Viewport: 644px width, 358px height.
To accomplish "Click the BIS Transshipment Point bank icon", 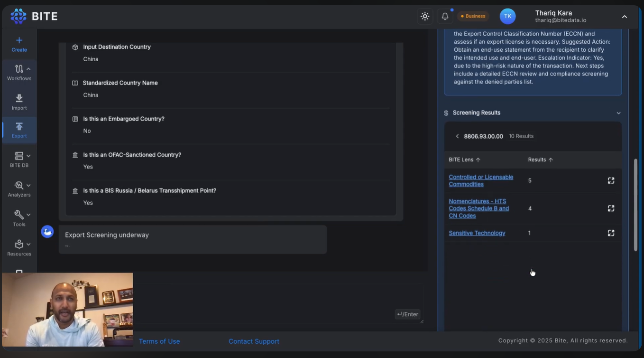I will tap(75, 191).
